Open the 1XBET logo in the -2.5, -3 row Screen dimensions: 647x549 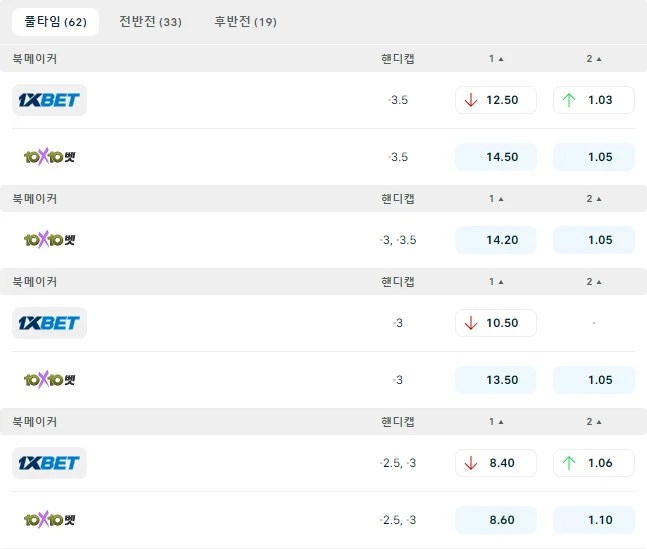click(49, 463)
